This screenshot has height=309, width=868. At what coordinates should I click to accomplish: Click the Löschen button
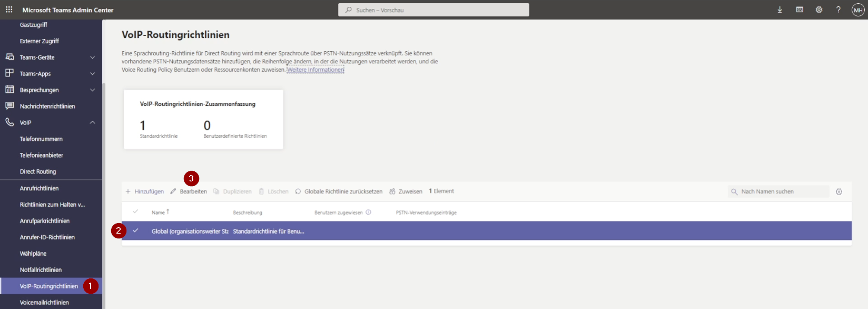click(x=273, y=191)
